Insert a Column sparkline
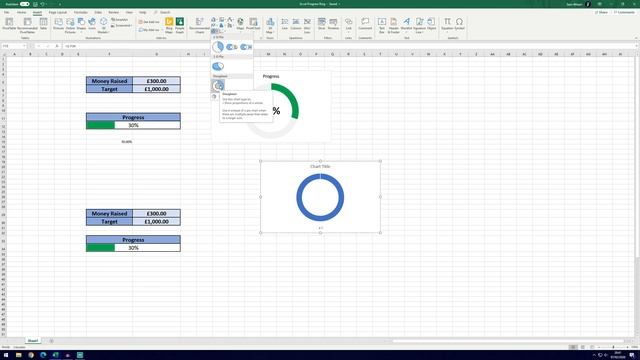 coord(296,24)
